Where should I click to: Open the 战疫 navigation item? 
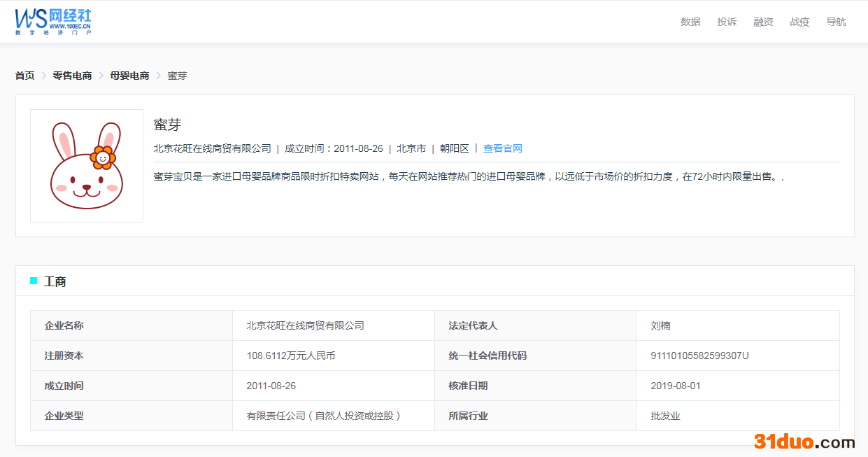(799, 22)
